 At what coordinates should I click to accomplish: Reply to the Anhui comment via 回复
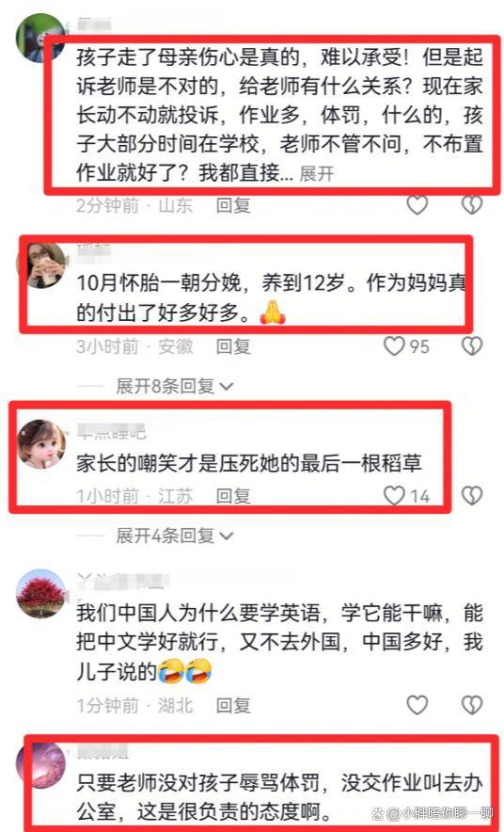coord(233,346)
